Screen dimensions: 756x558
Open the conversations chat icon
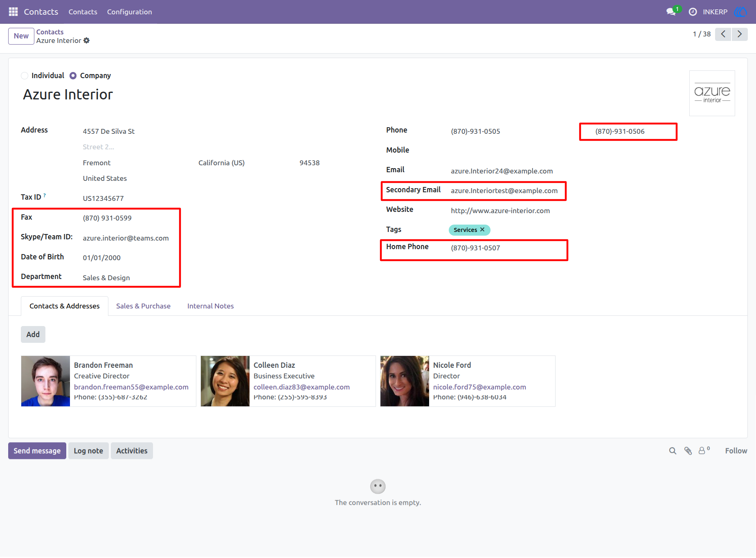tap(671, 12)
